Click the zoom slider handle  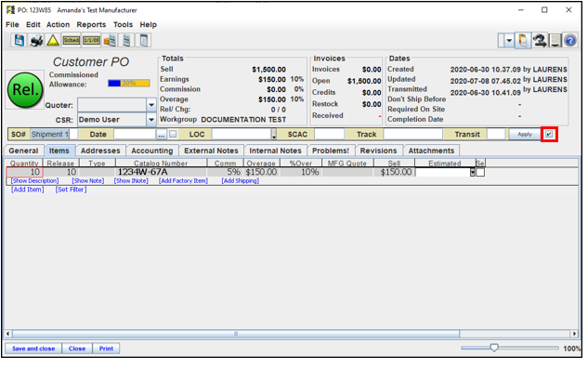coord(494,348)
